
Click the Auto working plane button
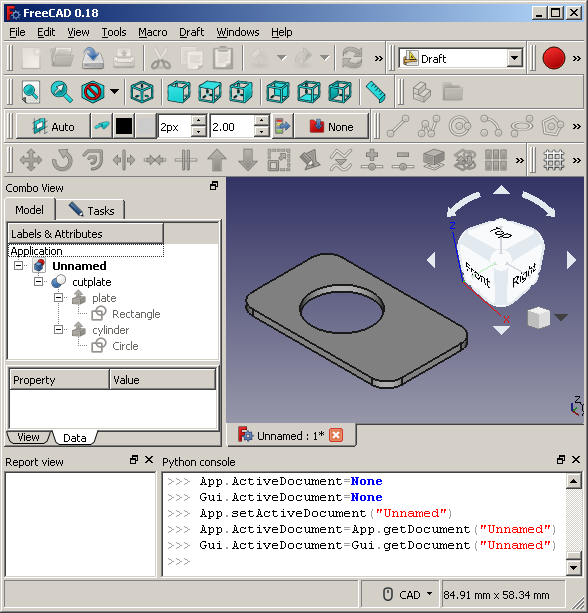[x=53, y=126]
